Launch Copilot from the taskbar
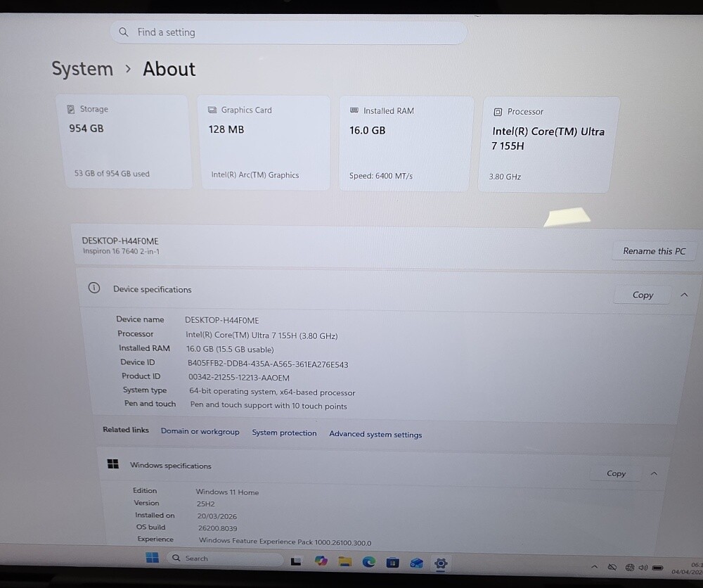 click(321, 561)
